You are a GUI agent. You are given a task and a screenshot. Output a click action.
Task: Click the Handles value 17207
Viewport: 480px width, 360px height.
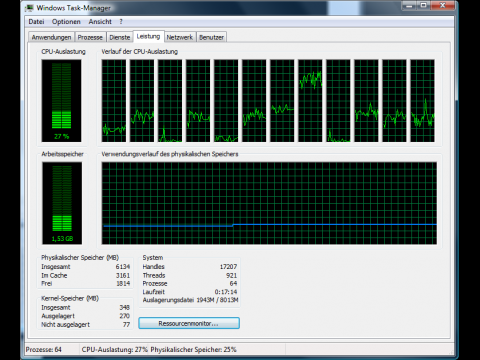pyautogui.click(x=228, y=267)
